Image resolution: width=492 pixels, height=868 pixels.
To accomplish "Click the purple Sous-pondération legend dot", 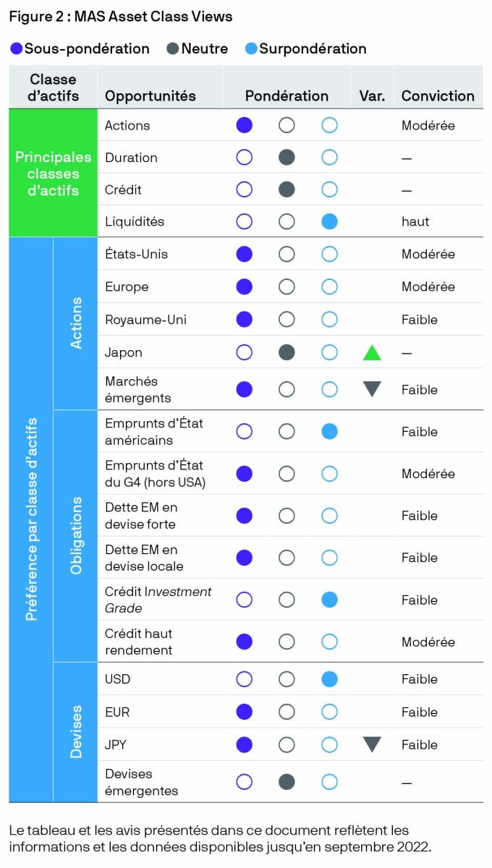I will click(x=16, y=49).
